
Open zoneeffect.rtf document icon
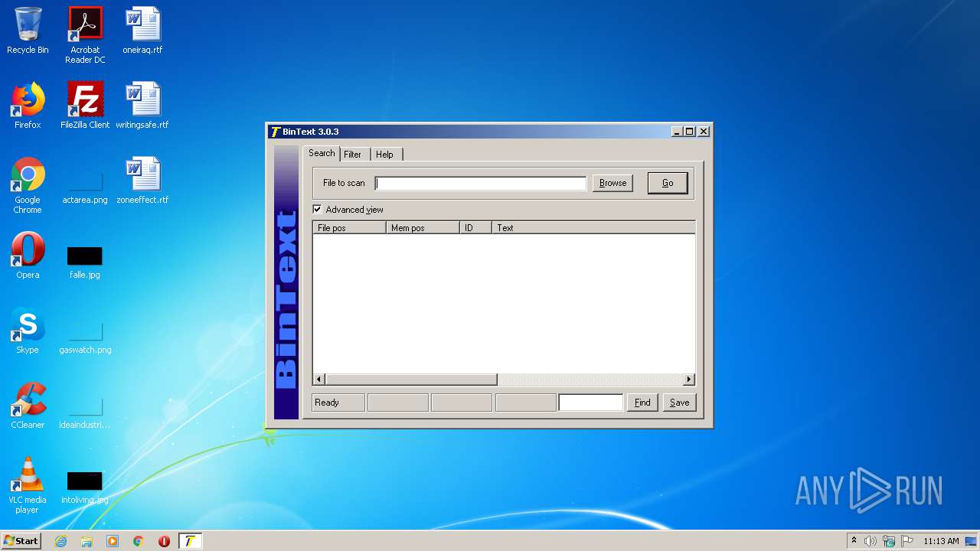click(142, 181)
